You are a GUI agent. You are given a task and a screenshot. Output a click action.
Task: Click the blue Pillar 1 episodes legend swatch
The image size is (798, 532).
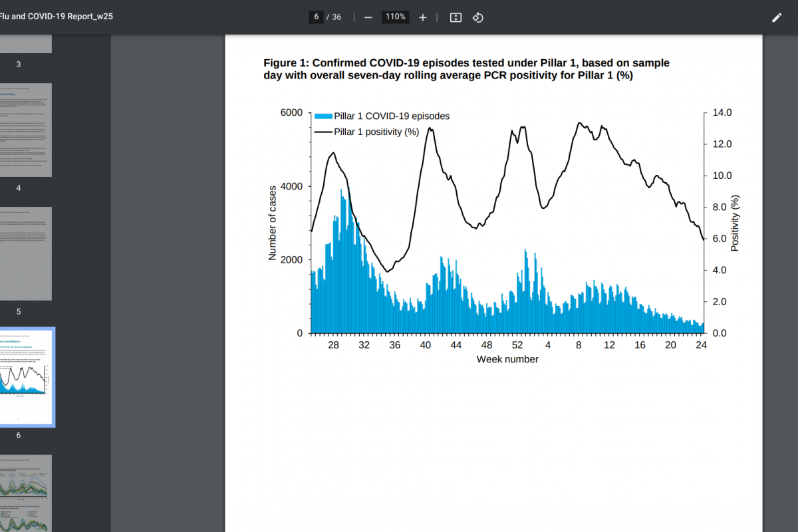(323, 116)
